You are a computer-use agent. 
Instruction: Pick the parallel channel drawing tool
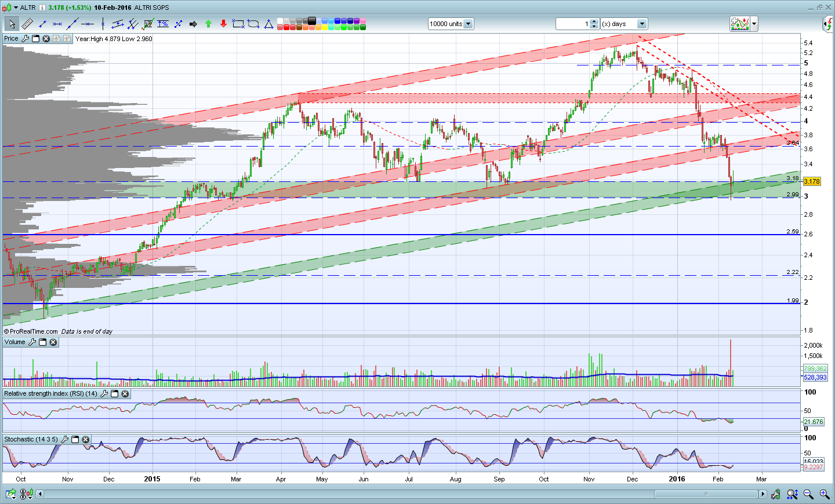pos(118,24)
